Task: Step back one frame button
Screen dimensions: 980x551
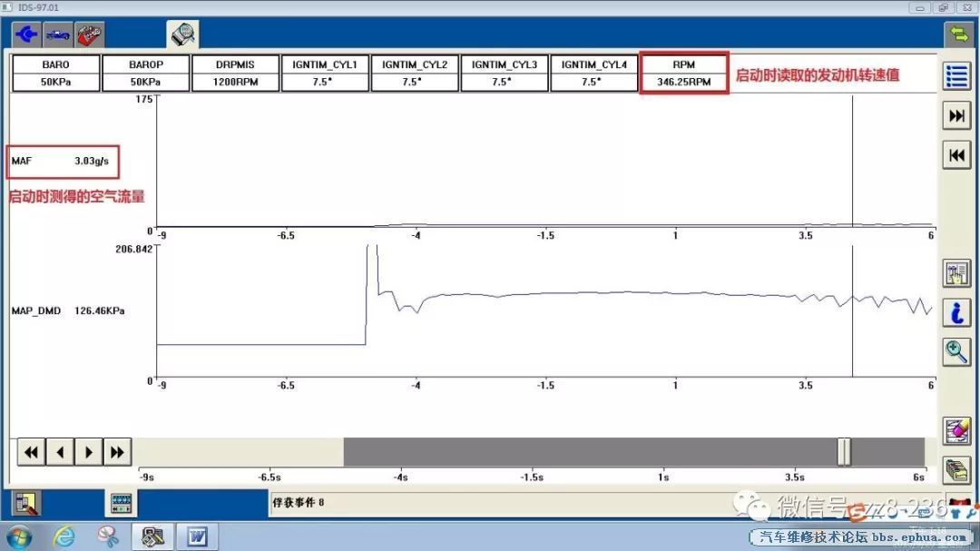Action: pyautogui.click(x=60, y=451)
